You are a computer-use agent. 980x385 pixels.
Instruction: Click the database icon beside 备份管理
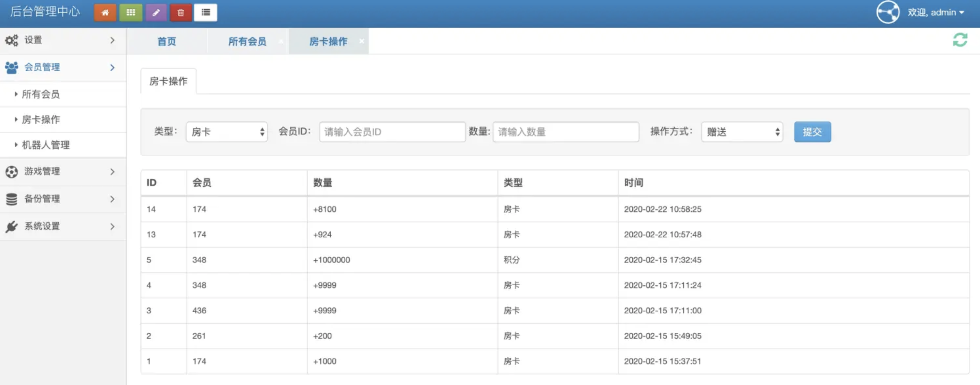pos(11,199)
